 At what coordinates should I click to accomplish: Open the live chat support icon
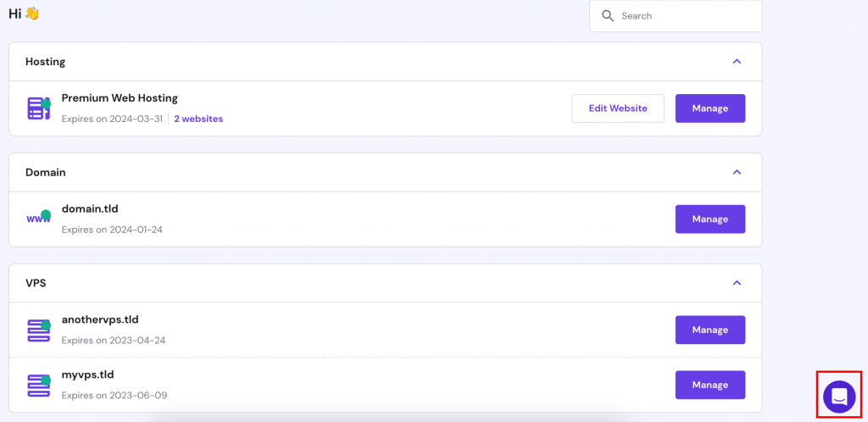pyautogui.click(x=839, y=396)
